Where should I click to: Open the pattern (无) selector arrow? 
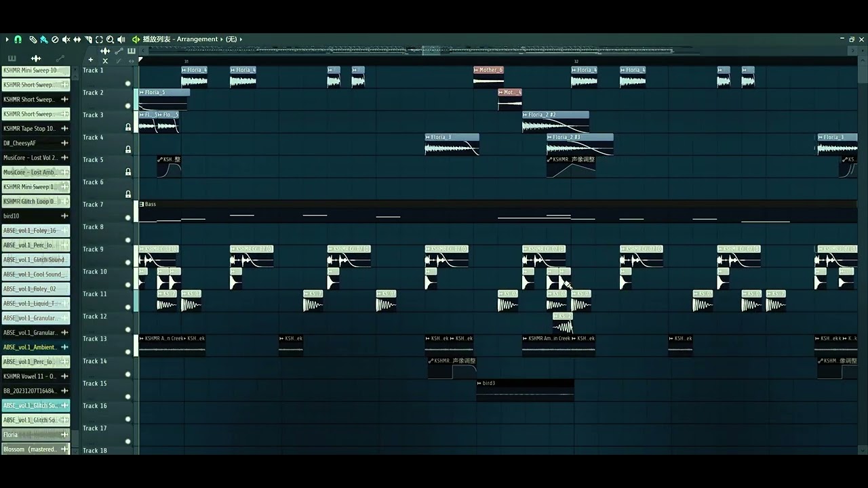pyautogui.click(x=241, y=39)
